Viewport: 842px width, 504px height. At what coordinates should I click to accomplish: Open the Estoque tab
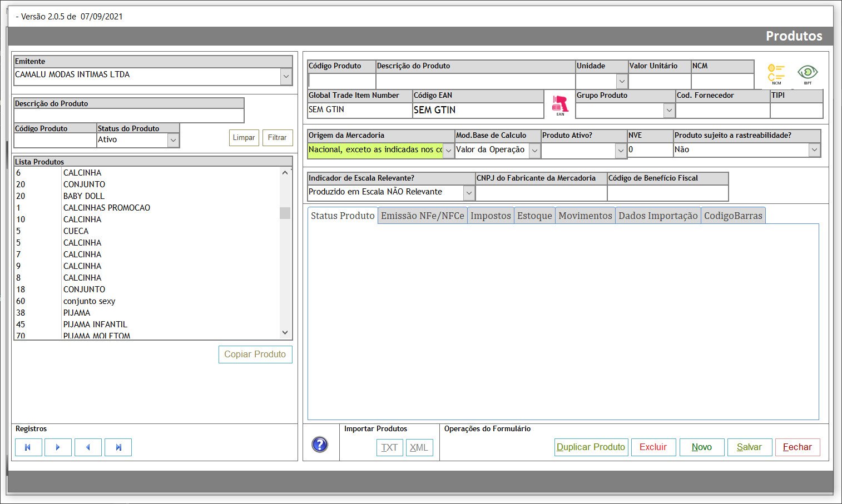point(534,216)
